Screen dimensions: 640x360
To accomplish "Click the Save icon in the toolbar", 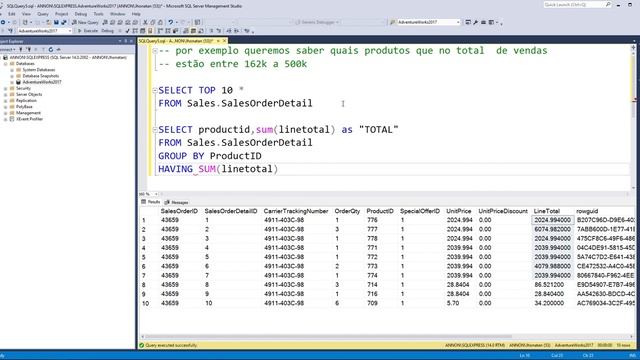I will point(56,22).
